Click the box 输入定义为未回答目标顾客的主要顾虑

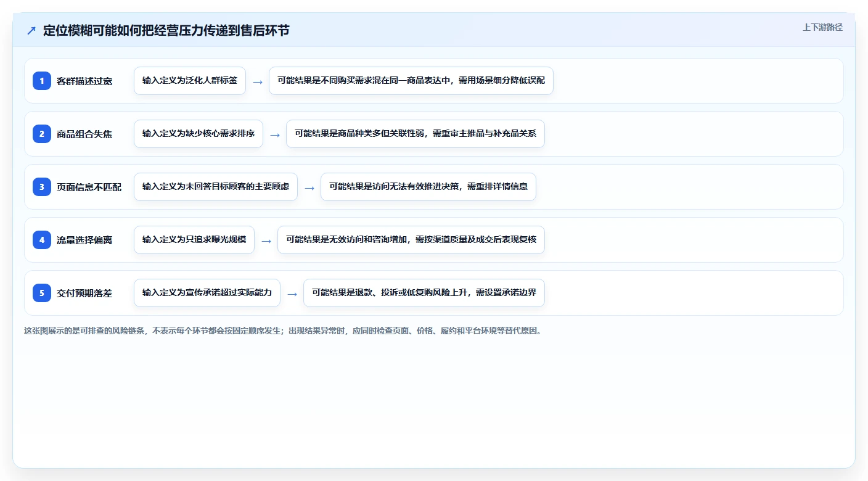point(216,187)
